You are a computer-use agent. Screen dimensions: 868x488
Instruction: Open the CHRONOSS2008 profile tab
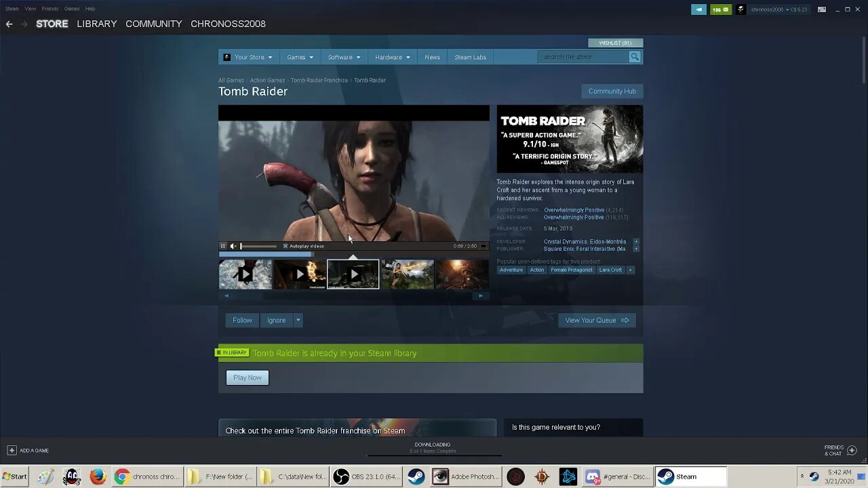(x=228, y=24)
